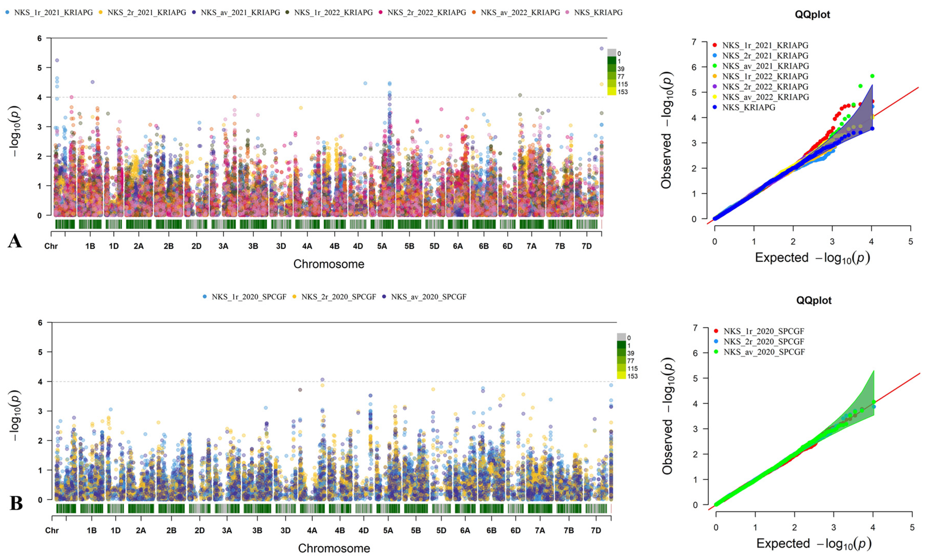Click the NKS_2r_2022_KRIAPG magenta legend dot

[x=381, y=12]
